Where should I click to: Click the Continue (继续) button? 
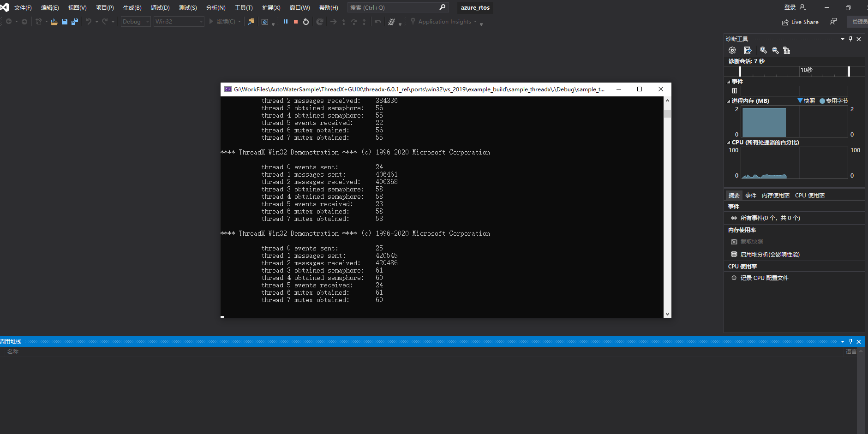coord(222,22)
